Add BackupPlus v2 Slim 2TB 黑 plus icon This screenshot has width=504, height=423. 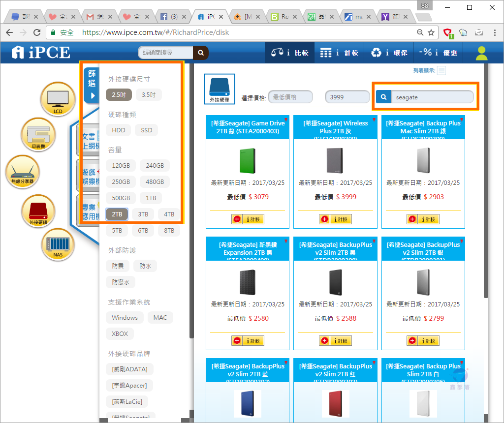(325, 341)
